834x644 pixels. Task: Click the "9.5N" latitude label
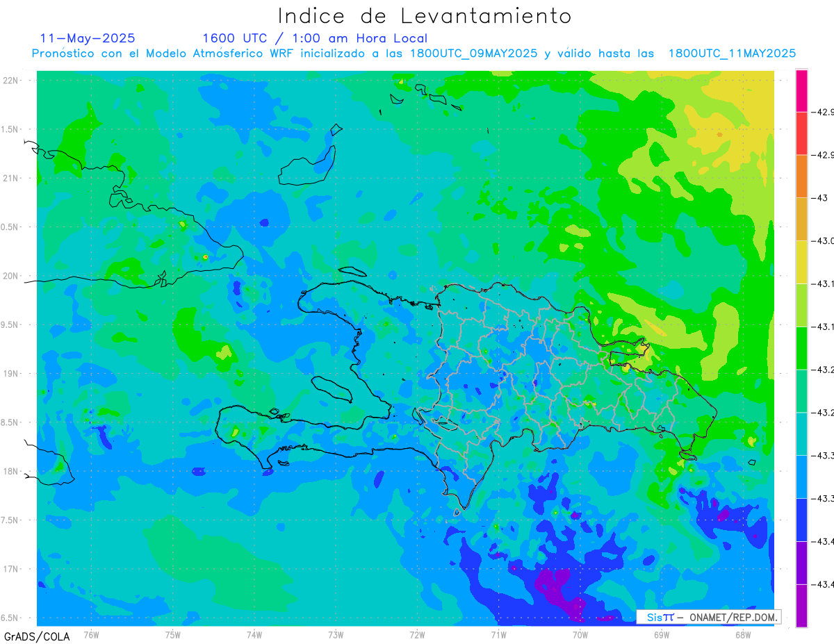(x=10, y=325)
